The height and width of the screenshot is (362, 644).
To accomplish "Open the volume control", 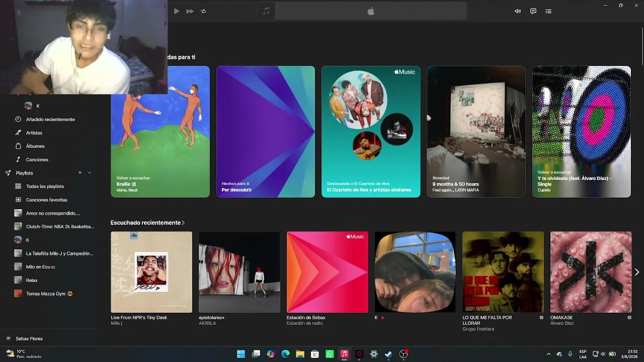I will [517, 11].
